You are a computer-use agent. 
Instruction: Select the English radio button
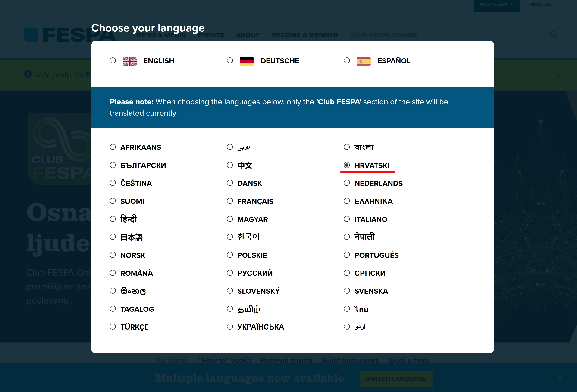pyautogui.click(x=113, y=61)
